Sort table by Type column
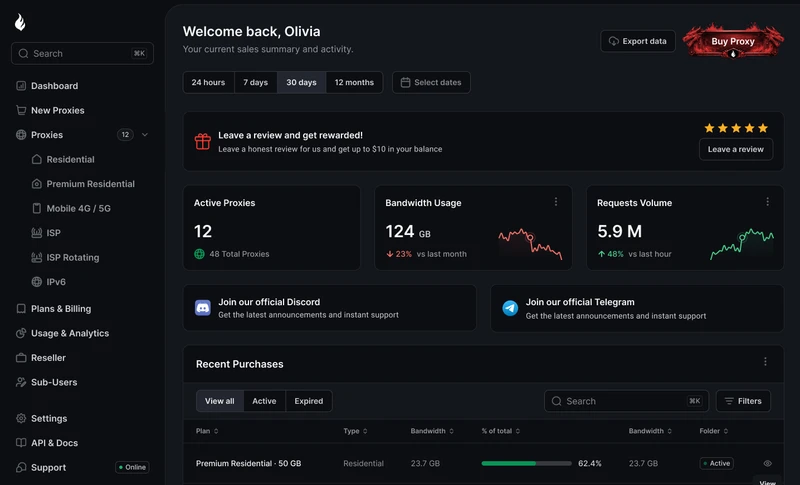This screenshot has height=485, width=800. (355, 431)
